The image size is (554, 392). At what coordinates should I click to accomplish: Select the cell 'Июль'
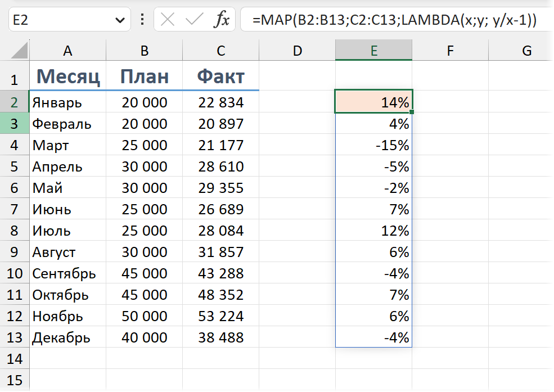click(x=68, y=231)
